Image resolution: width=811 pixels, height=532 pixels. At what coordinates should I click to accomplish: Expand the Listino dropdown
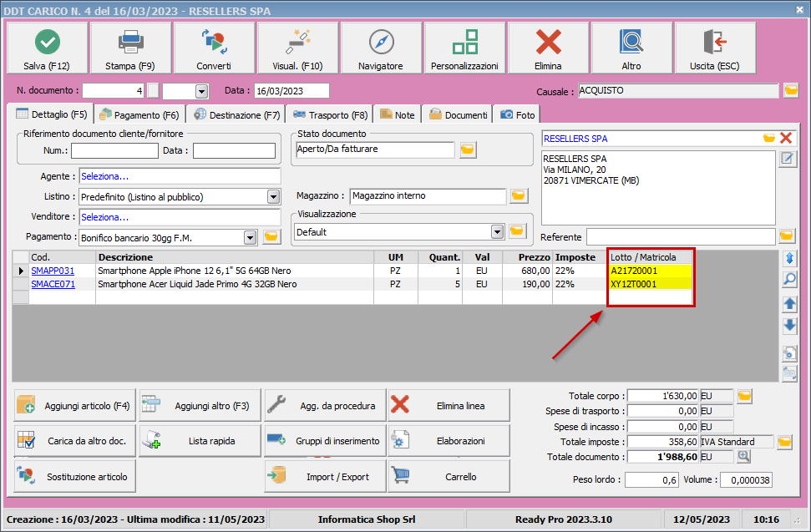[274, 197]
